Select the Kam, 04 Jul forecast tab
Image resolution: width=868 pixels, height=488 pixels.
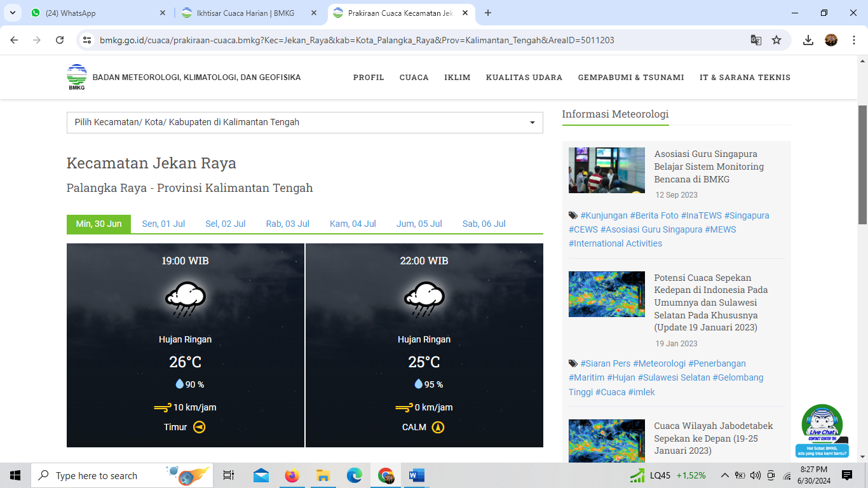click(353, 224)
